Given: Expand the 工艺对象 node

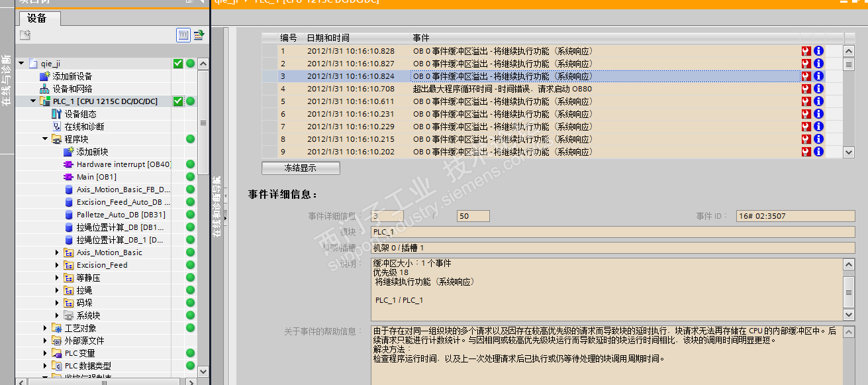Looking at the screenshot, I should click(45, 328).
